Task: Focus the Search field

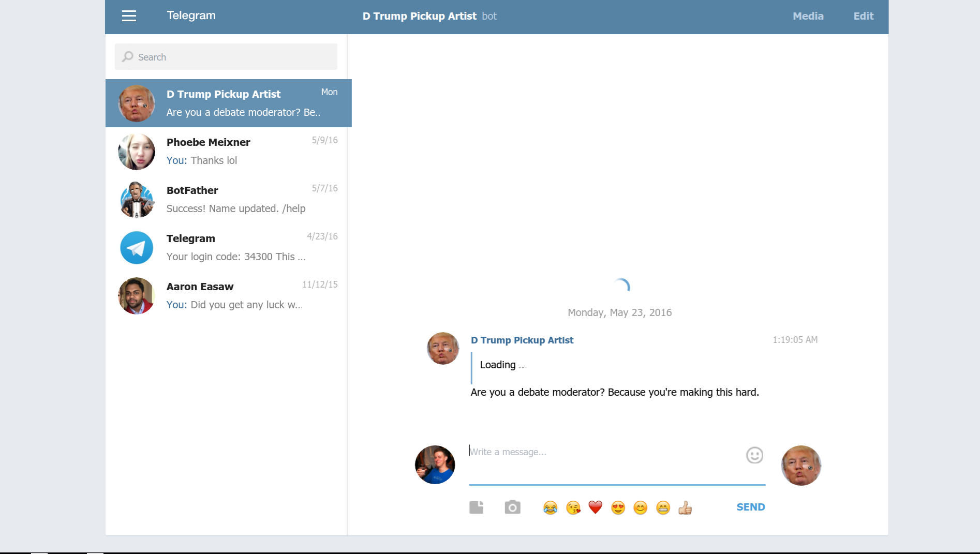Action: click(x=226, y=57)
